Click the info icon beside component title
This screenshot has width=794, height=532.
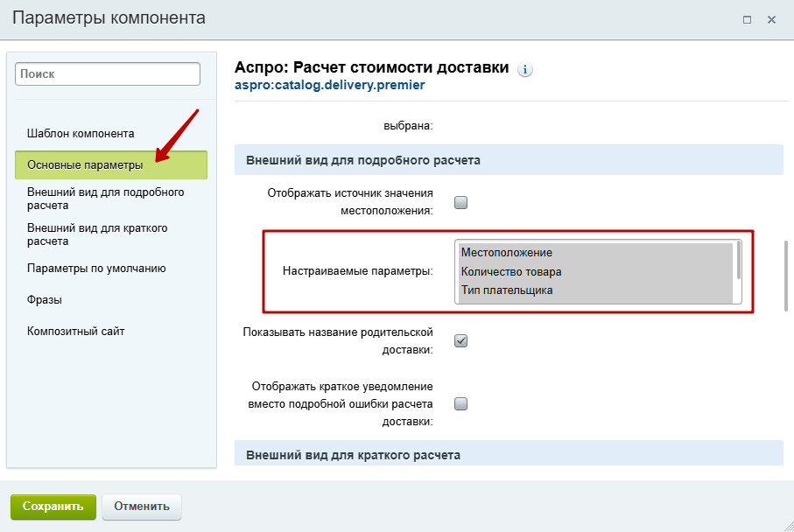click(x=524, y=69)
